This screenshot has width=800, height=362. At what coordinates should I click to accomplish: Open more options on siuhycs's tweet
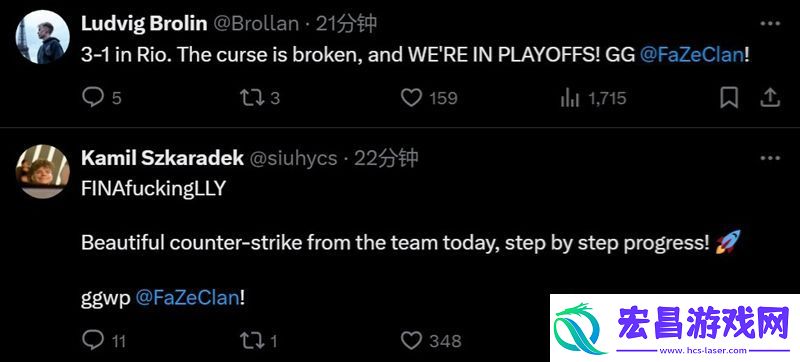770,158
